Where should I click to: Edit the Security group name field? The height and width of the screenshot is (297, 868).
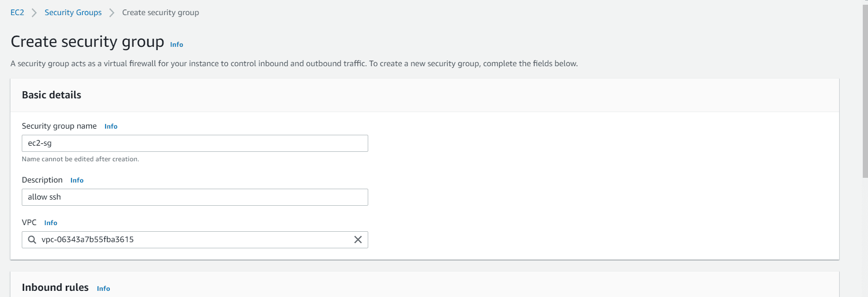tap(195, 143)
